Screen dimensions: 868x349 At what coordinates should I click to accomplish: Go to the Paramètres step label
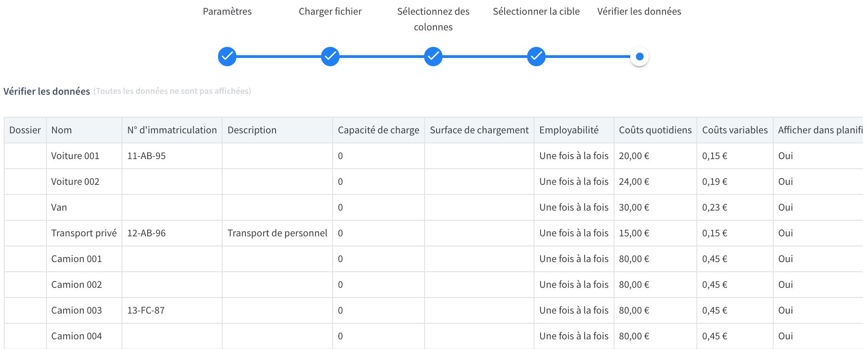[x=227, y=11]
